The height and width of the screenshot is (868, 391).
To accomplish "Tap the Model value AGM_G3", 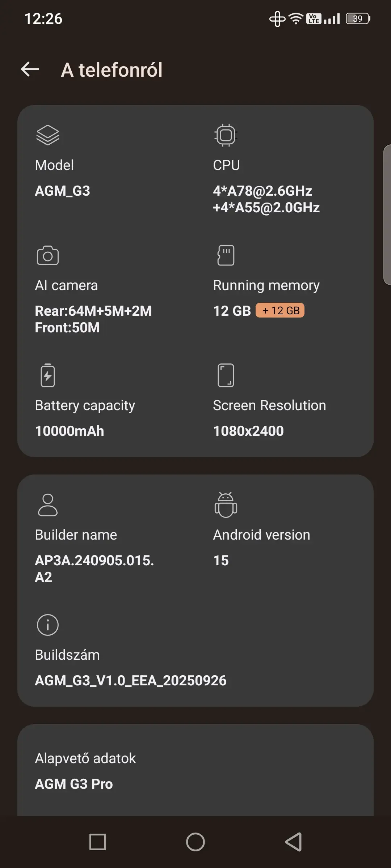I will coord(62,191).
